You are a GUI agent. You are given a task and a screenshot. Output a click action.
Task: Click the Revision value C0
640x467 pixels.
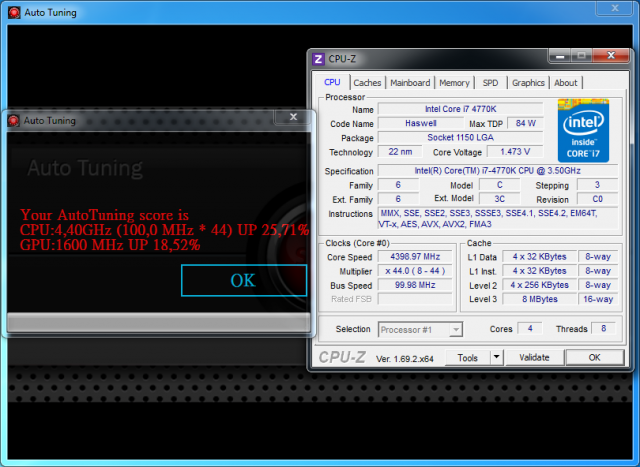(597, 199)
